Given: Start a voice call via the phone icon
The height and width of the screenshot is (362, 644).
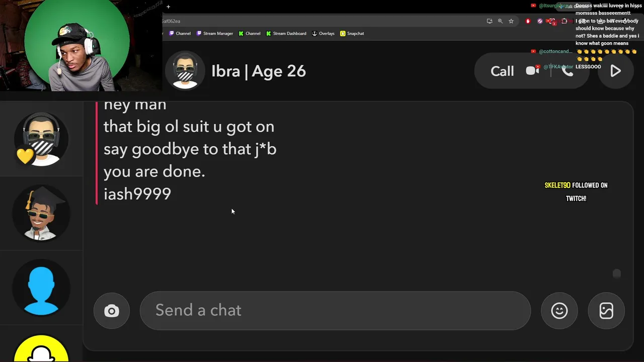Looking at the screenshot, I should click(x=568, y=71).
